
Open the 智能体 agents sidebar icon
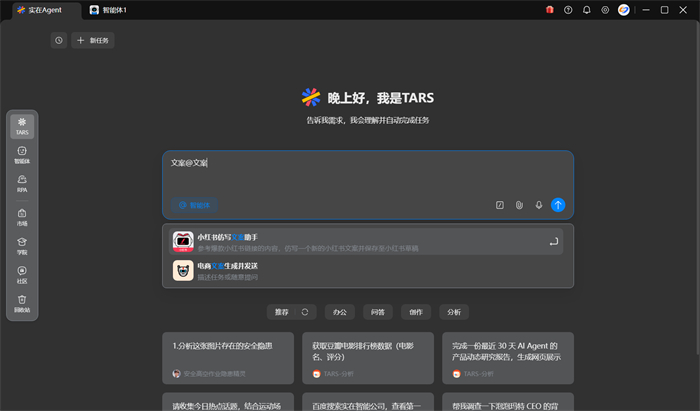pyautogui.click(x=22, y=154)
